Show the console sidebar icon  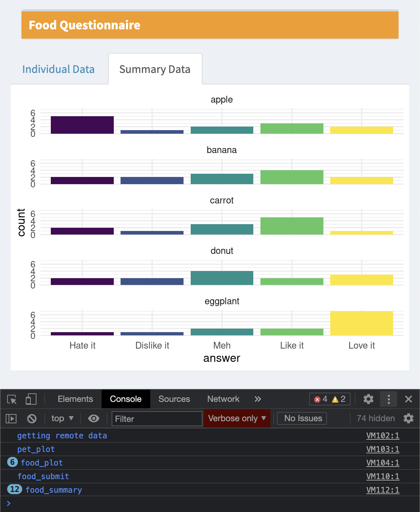tap(12, 418)
